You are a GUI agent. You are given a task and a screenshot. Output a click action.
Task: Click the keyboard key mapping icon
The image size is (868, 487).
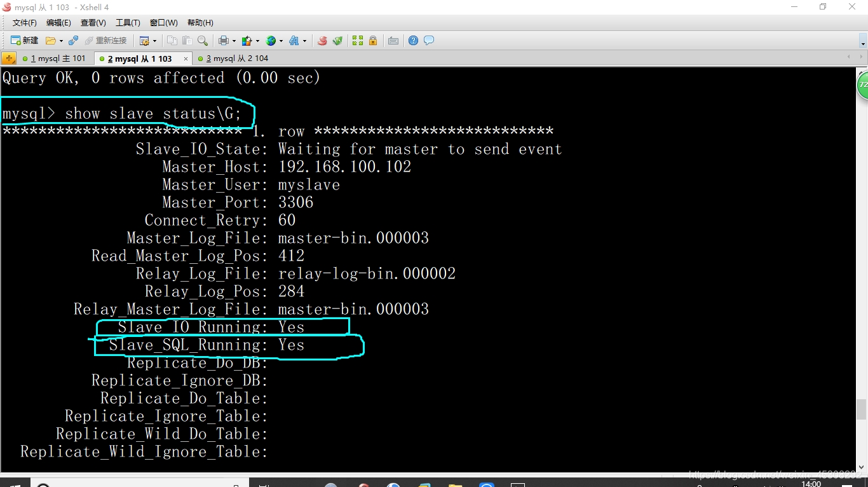[x=393, y=41]
